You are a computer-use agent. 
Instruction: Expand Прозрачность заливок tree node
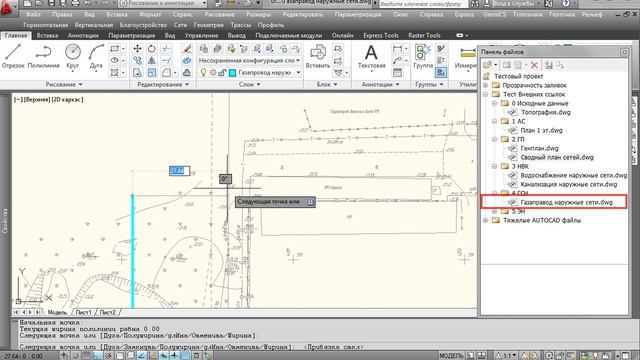click(486, 85)
